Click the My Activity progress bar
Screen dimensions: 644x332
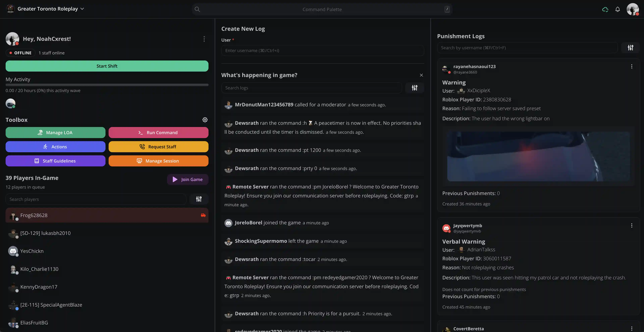(107, 85)
